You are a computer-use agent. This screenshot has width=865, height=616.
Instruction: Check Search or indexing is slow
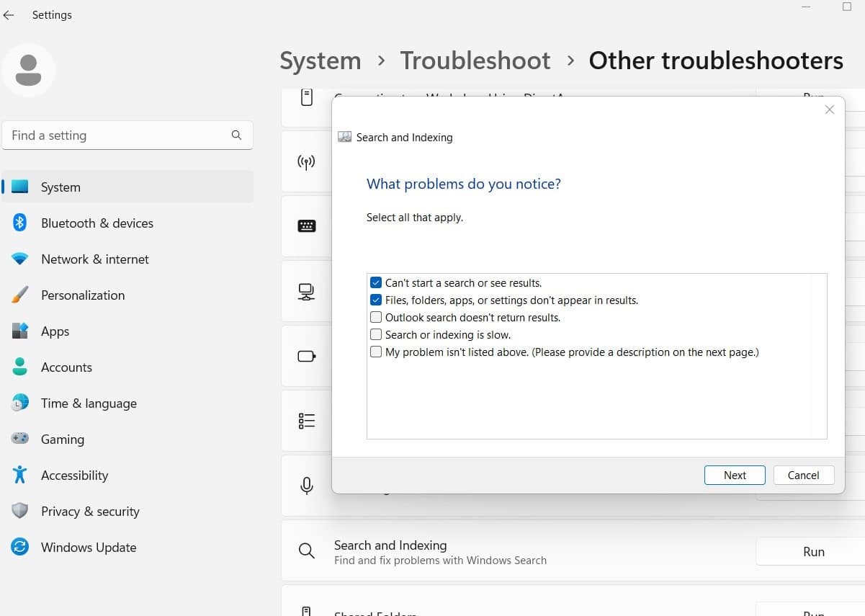click(x=376, y=335)
